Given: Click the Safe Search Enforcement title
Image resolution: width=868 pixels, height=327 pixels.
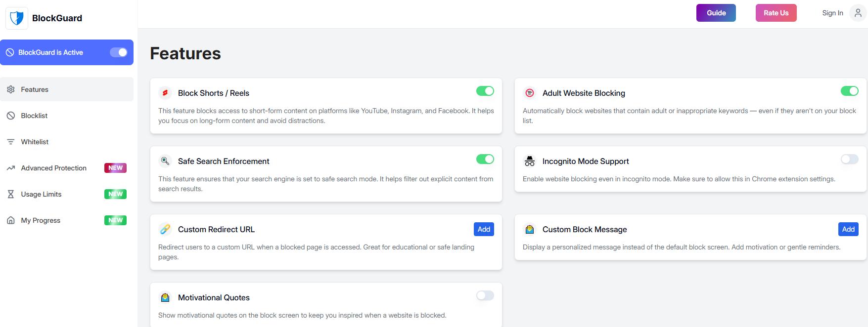Looking at the screenshot, I should 224,161.
